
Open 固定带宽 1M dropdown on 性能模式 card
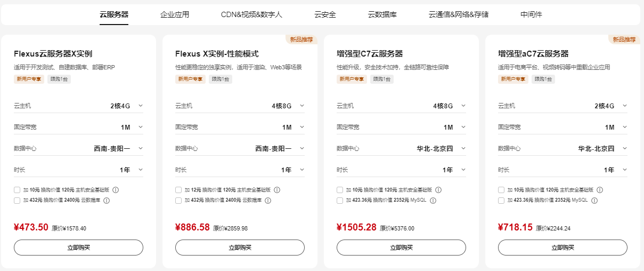pos(240,127)
